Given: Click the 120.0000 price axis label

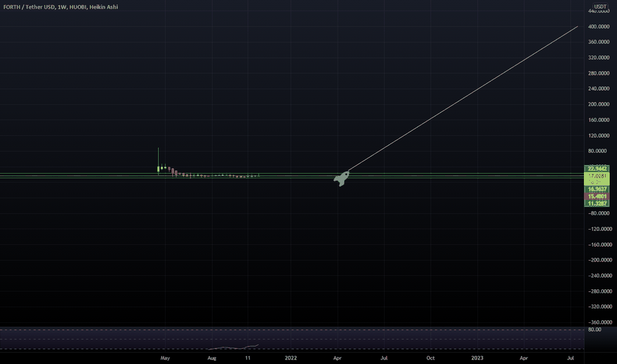Looking at the screenshot, I should click(x=598, y=136).
